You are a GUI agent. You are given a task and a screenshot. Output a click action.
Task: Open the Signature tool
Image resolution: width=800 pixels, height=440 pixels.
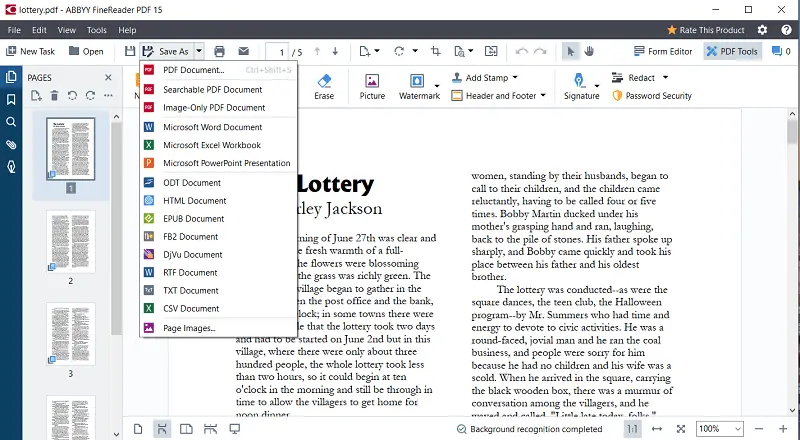tap(581, 86)
